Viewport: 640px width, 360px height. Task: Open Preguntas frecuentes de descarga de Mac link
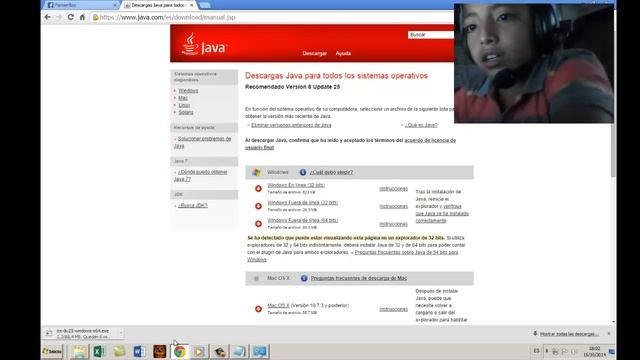coord(359,278)
